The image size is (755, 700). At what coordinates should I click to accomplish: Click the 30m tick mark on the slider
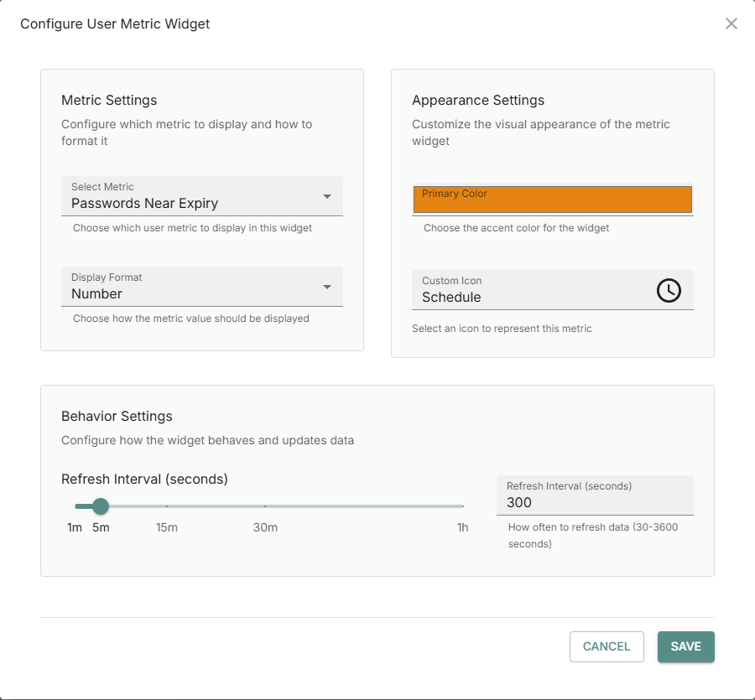(264, 506)
